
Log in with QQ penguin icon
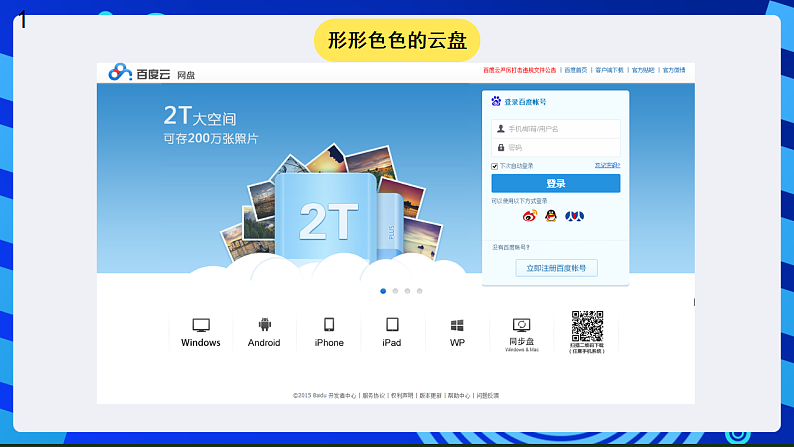[551, 216]
